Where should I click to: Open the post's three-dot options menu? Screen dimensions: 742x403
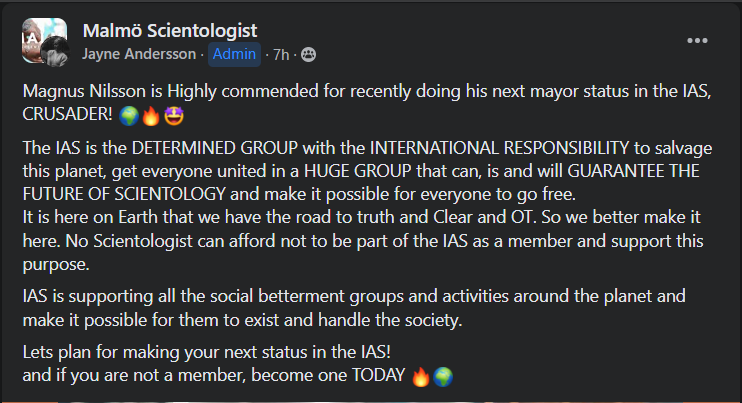tap(697, 40)
